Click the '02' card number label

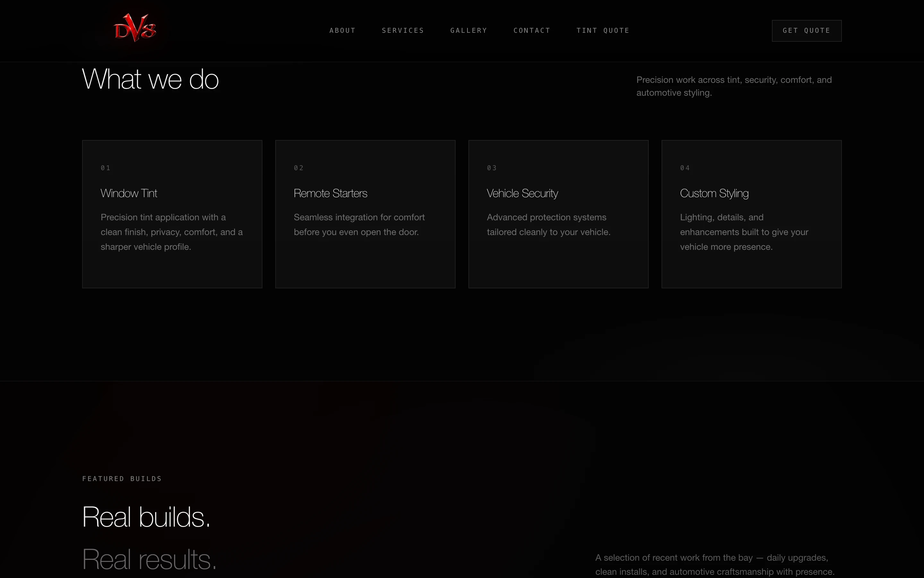(x=299, y=168)
